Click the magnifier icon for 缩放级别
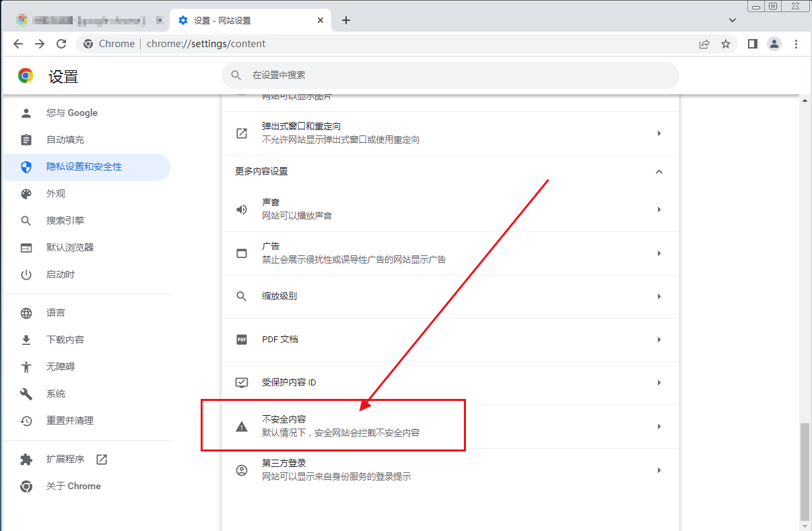812x531 pixels. click(242, 296)
